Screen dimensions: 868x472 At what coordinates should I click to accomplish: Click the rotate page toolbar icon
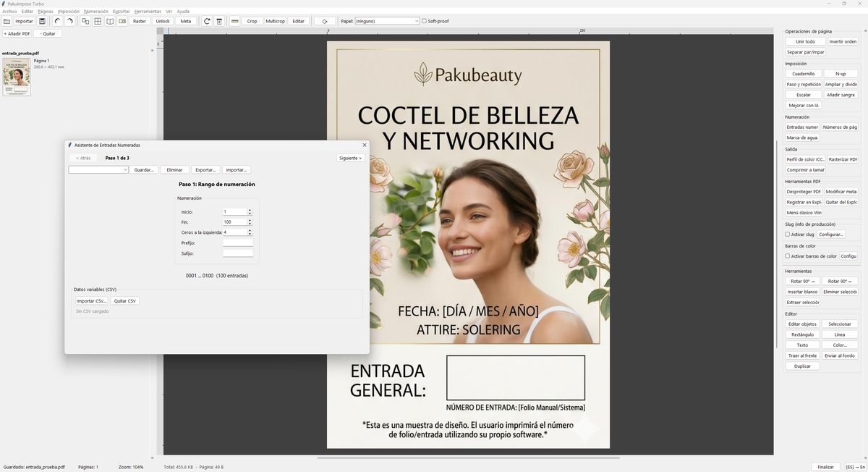207,21
